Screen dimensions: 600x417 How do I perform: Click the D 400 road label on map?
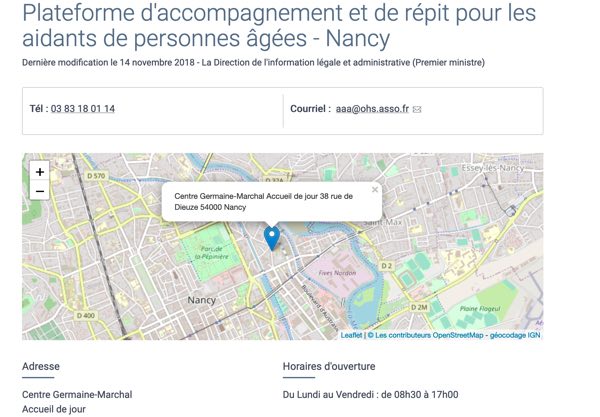pyautogui.click(x=85, y=316)
